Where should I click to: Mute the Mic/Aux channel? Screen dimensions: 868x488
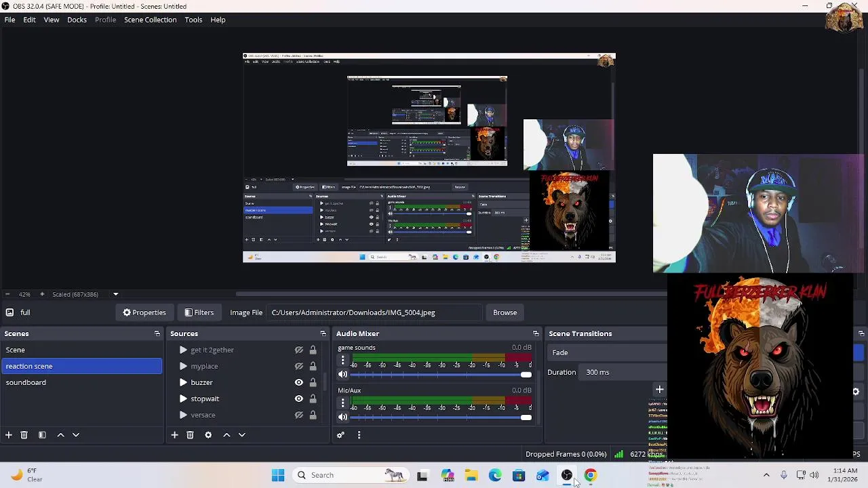point(342,418)
